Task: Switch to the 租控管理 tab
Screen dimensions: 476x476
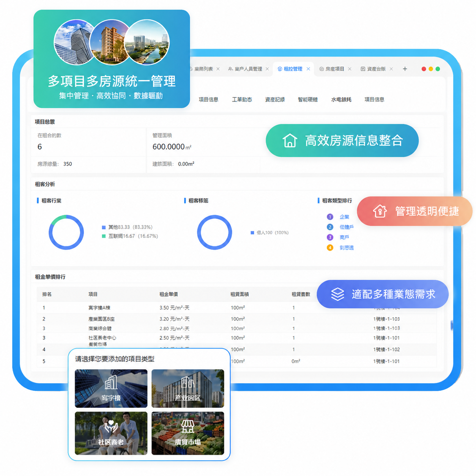Action: (x=293, y=69)
